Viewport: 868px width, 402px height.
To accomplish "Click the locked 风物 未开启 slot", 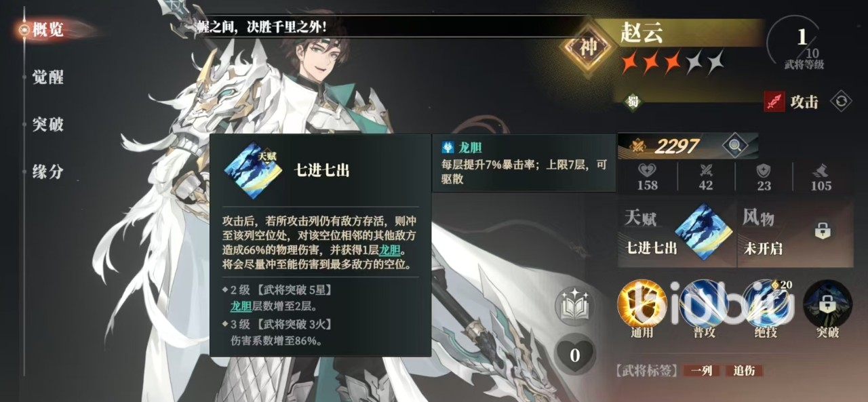I will tap(794, 233).
